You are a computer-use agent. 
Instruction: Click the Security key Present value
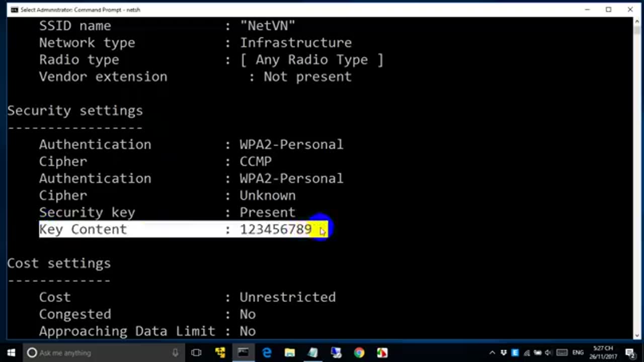pos(268,213)
